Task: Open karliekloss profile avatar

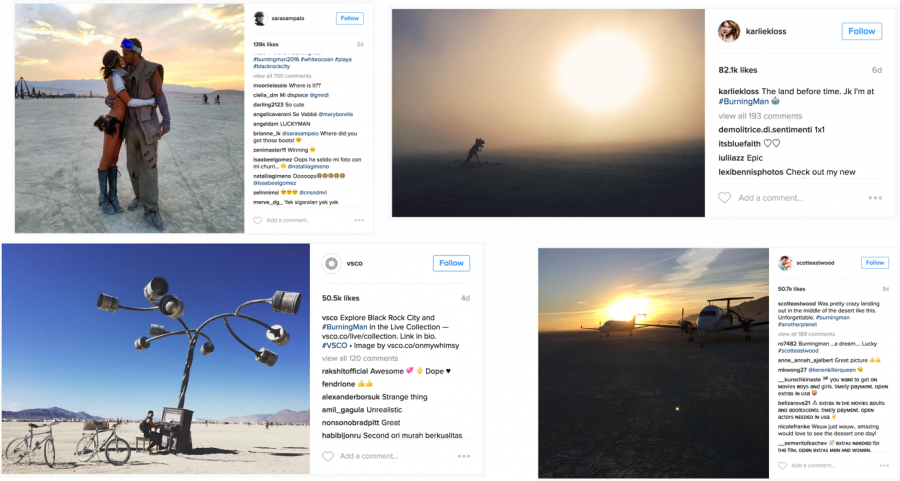Action: (729, 32)
